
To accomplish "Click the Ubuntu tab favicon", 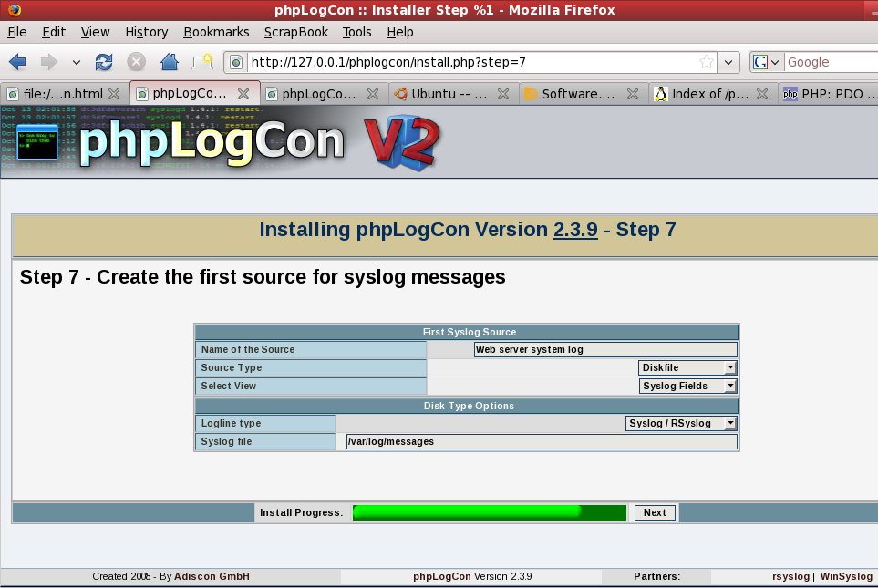I will (400, 94).
